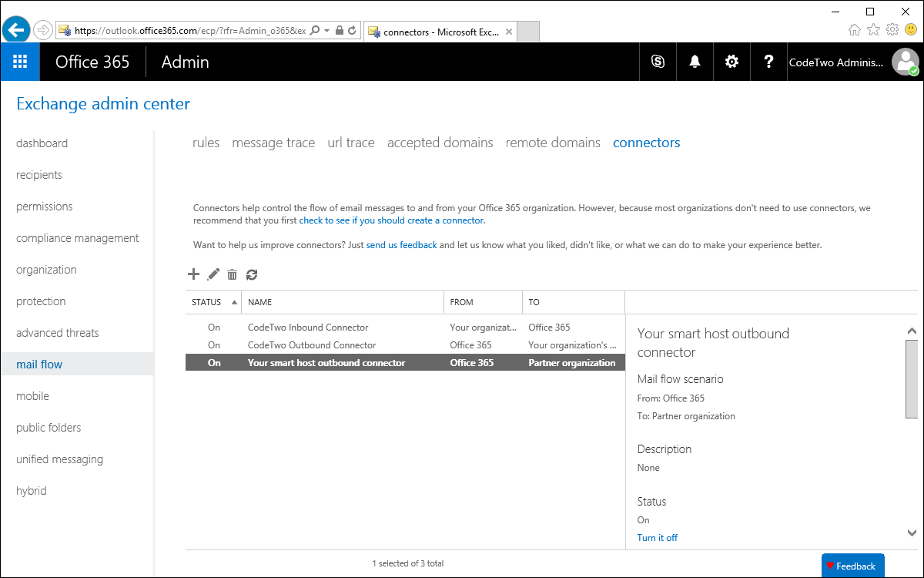Switch to the message trace tab
Image resolution: width=924 pixels, height=578 pixels.
click(273, 143)
